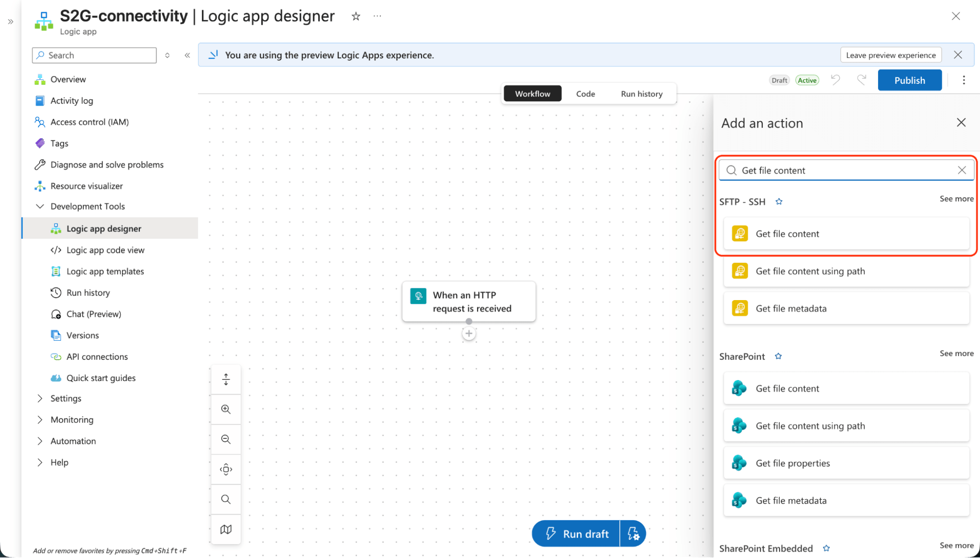Expand the Automation menu group
Image resolution: width=980 pixels, height=558 pixels.
40,441
